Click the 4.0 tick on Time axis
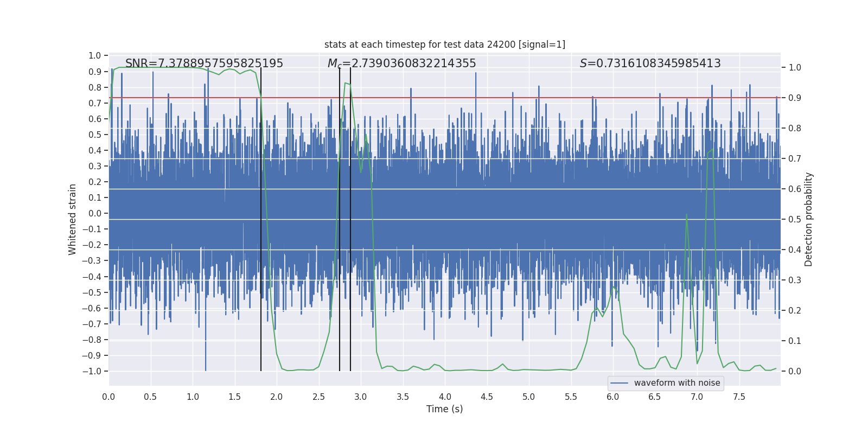 point(445,397)
